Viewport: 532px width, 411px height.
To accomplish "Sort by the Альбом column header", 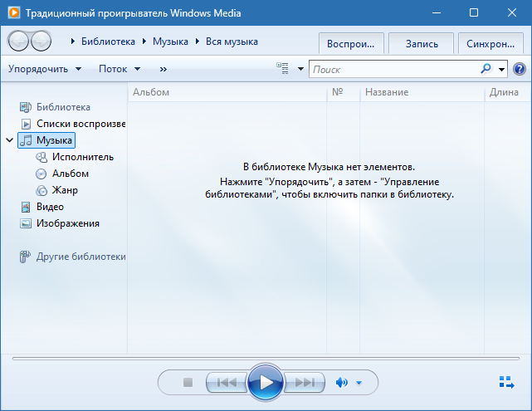I will pos(227,92).
